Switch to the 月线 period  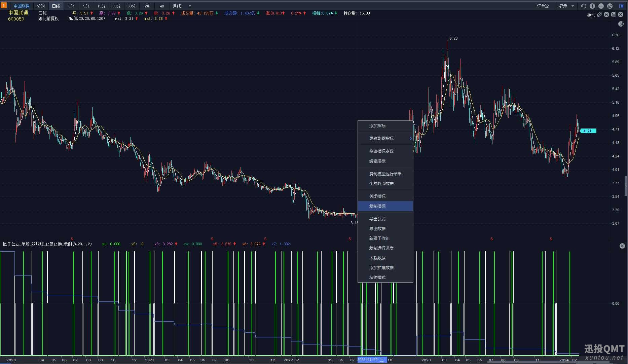177,6
